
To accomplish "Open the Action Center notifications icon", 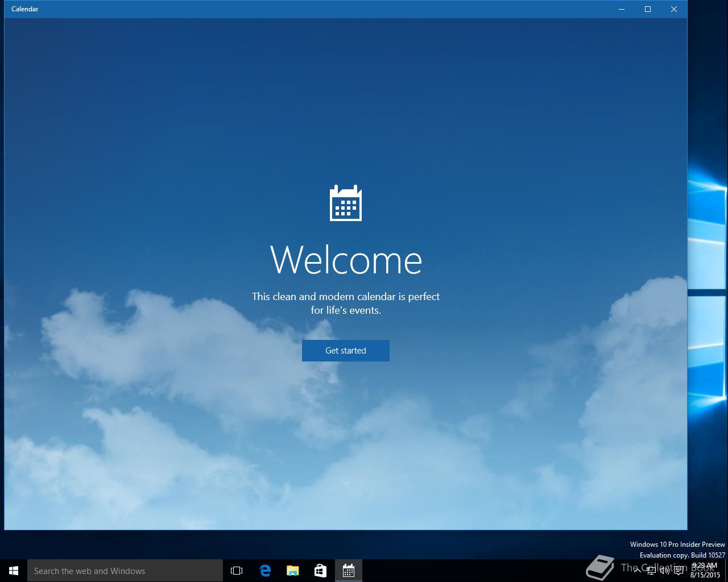I will [x=679, y=571].
